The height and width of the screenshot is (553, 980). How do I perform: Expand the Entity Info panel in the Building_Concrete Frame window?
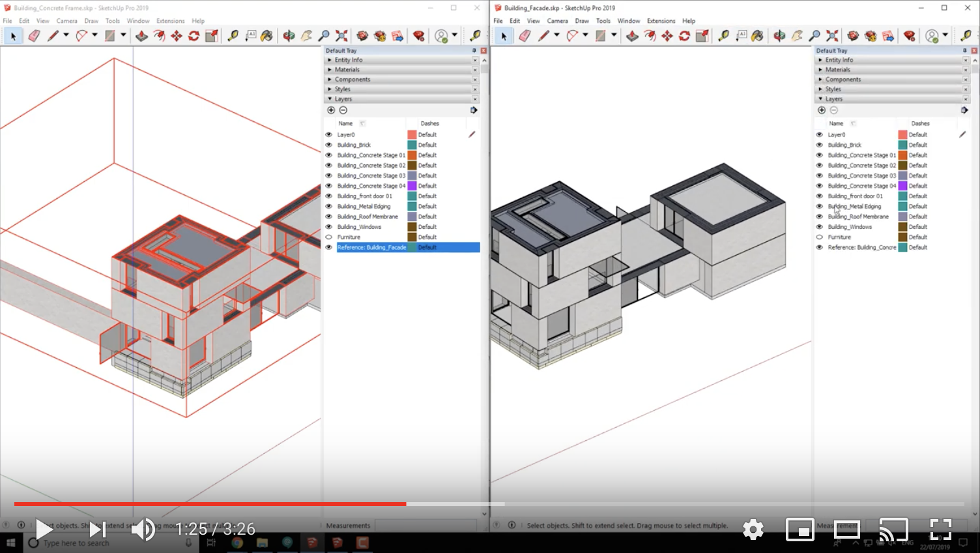pyautogui.click(x=401, y=60)
